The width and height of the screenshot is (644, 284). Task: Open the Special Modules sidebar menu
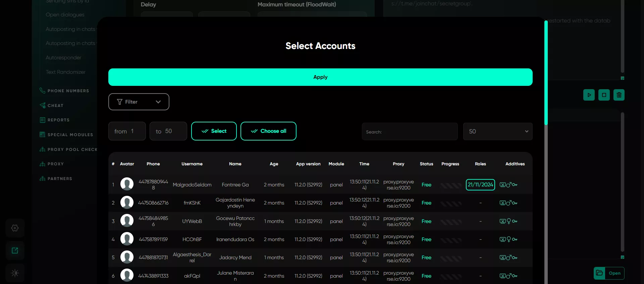[x=66, y=135]
